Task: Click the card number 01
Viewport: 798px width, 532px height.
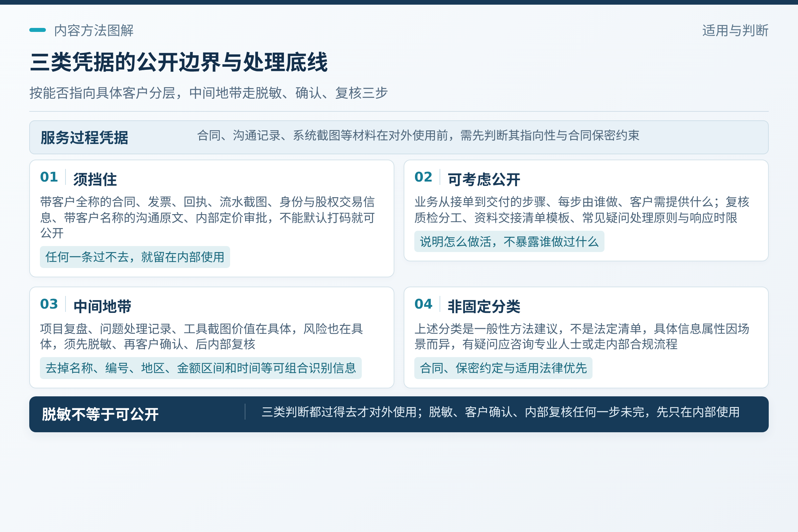Action: click(49, 177)
